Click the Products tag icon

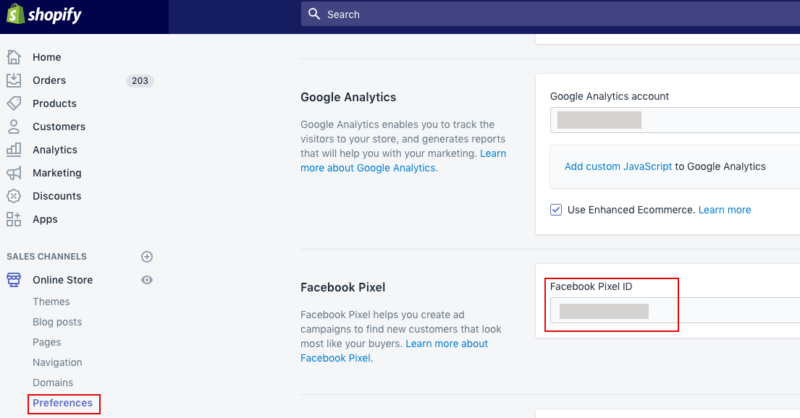(14, 103)
